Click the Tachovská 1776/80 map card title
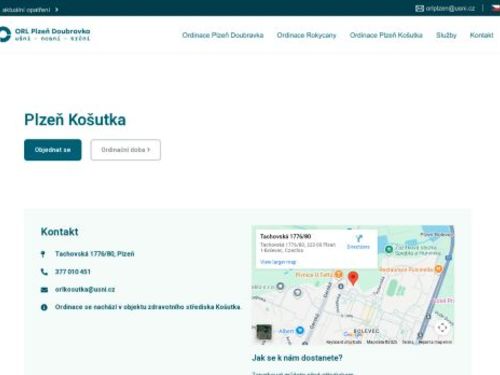The width and height of the screenshot is (500, 375). [x=285, y=236]
